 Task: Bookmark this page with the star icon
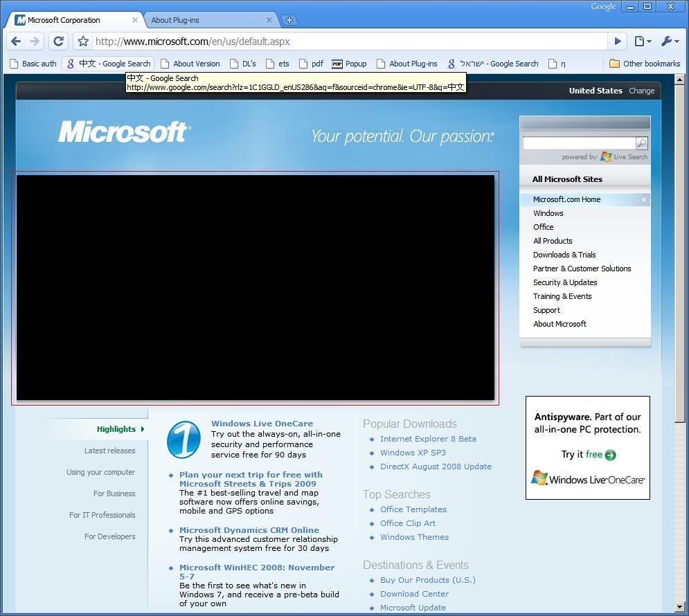pos(83,42)
